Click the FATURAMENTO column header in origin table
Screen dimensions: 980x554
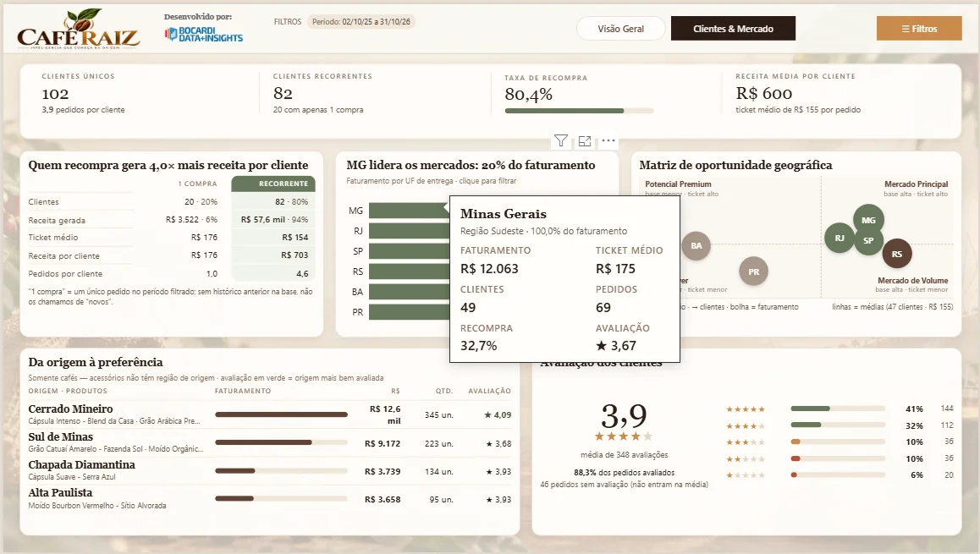coord(243,391)
